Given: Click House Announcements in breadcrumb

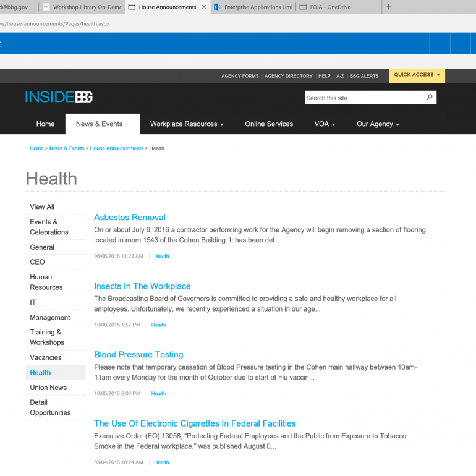Looking at the screenshot, I should [117, 148].
